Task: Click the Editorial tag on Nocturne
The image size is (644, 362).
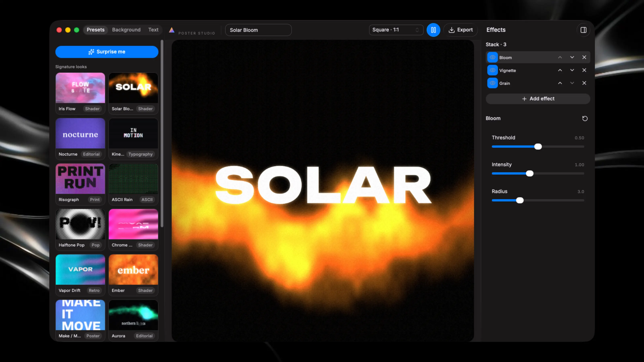Action: click(91, 154)
